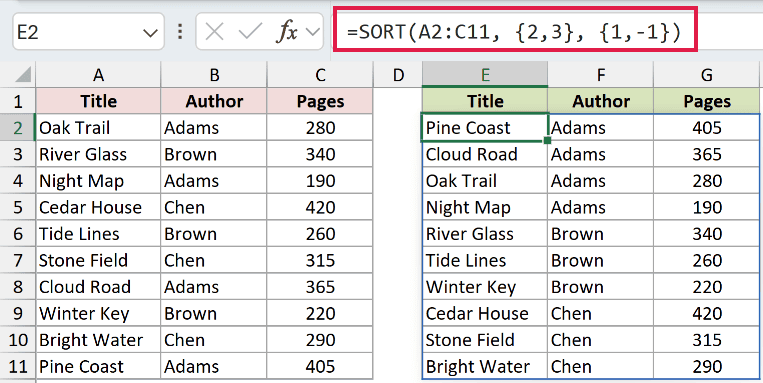Select cell A3 containing River Glass

point(98,154)
